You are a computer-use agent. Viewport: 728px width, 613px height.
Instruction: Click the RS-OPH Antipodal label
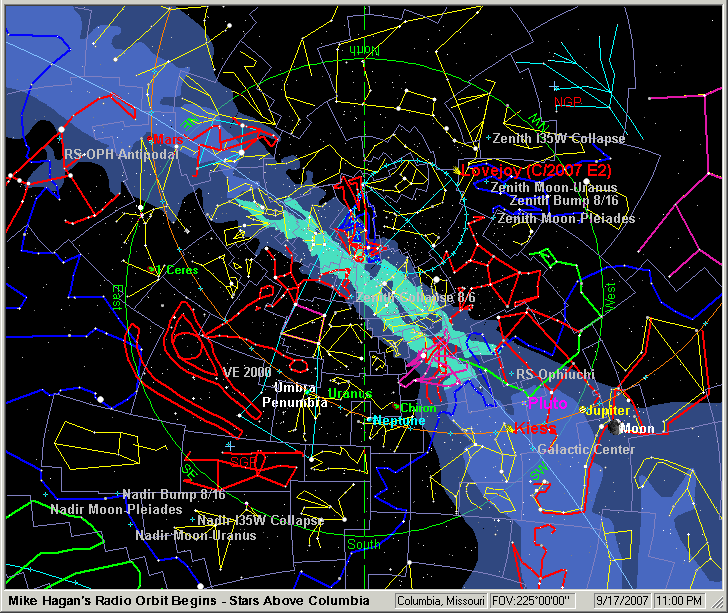120,155
